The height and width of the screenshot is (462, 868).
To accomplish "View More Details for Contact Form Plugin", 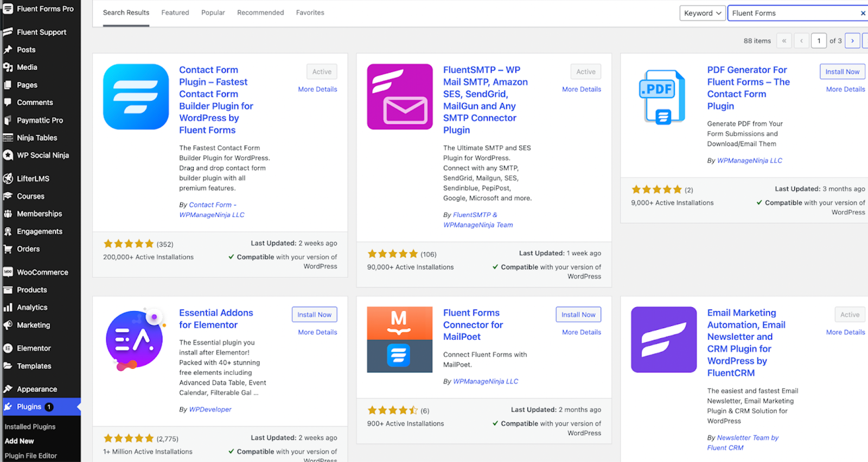I will click(x=317, y=89).
